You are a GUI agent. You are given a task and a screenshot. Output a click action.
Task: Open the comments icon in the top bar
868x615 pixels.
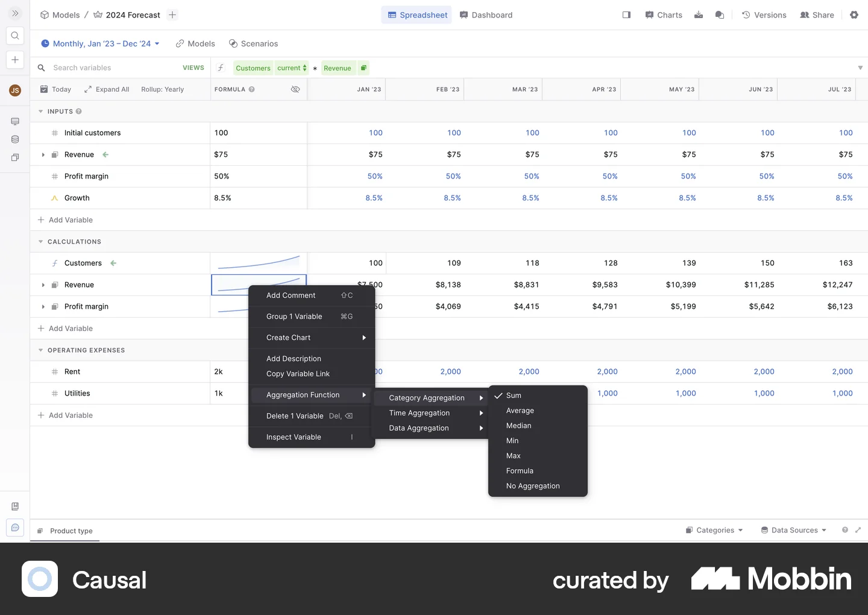[720, 15]
